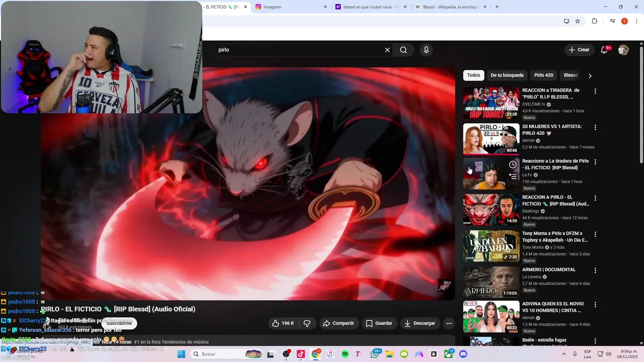Open options for 'Reacciono a La tiradera' video

[595, 162]
